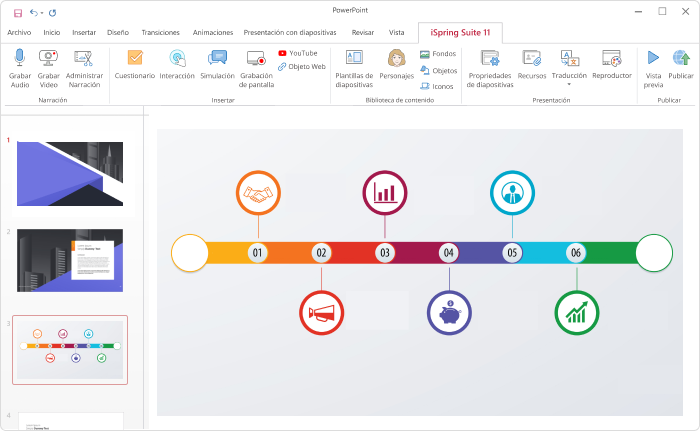
Task: Click the Undo arrow icon
Action: 33,13
